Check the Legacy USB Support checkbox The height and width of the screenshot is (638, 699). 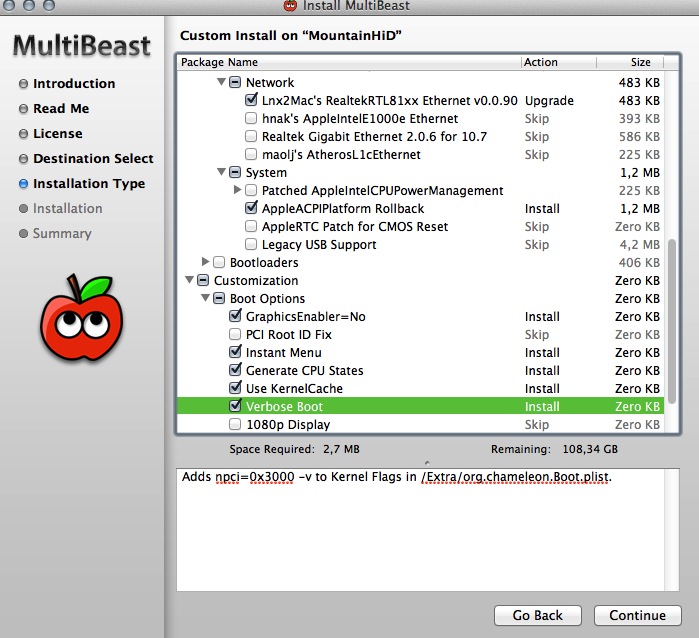point(251,244)
